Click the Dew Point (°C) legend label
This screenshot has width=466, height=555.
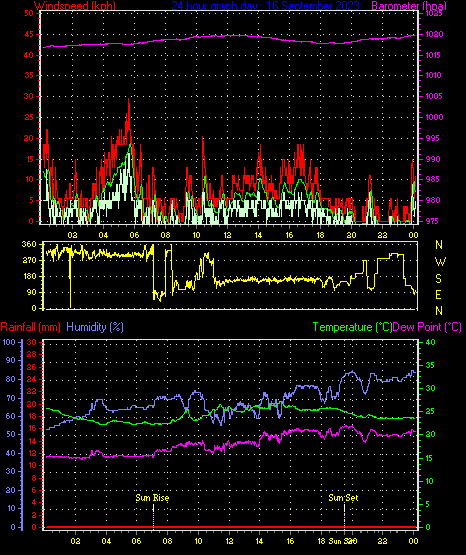point(427,327)
